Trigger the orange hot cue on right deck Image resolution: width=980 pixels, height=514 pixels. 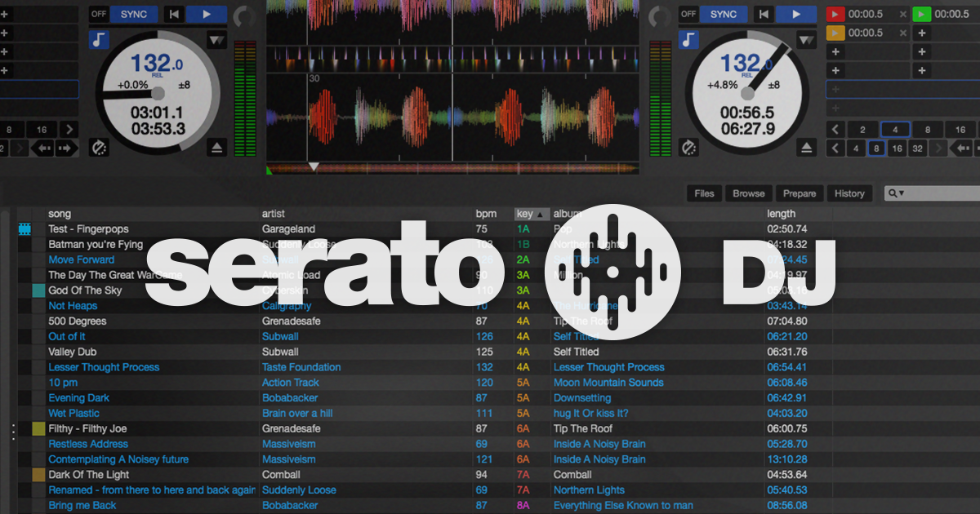(835, 33)
